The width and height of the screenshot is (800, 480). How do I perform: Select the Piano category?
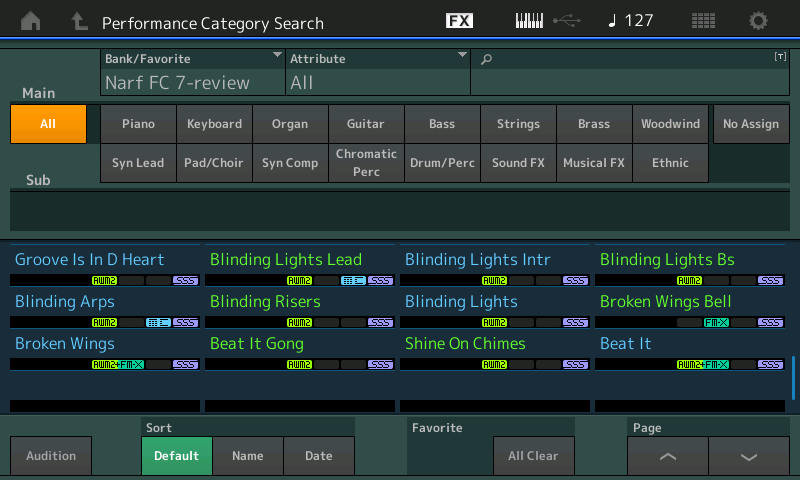[x=138, y=124]
